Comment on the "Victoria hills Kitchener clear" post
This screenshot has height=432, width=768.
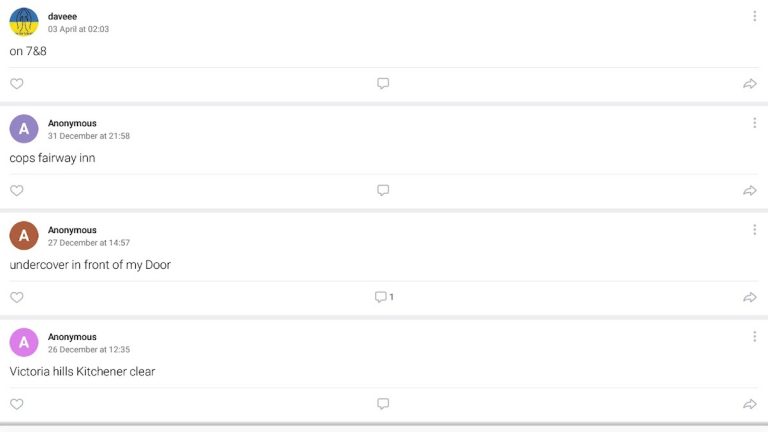coord(383,404)
